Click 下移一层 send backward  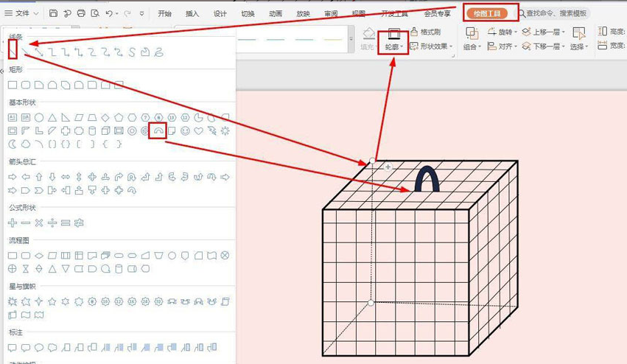point(544,46)
